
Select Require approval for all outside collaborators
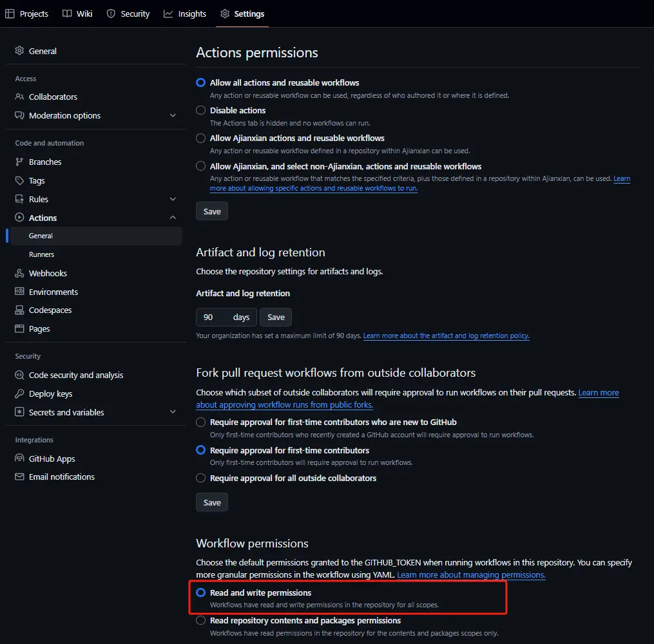pyautogui.click(x=201, y=478)
